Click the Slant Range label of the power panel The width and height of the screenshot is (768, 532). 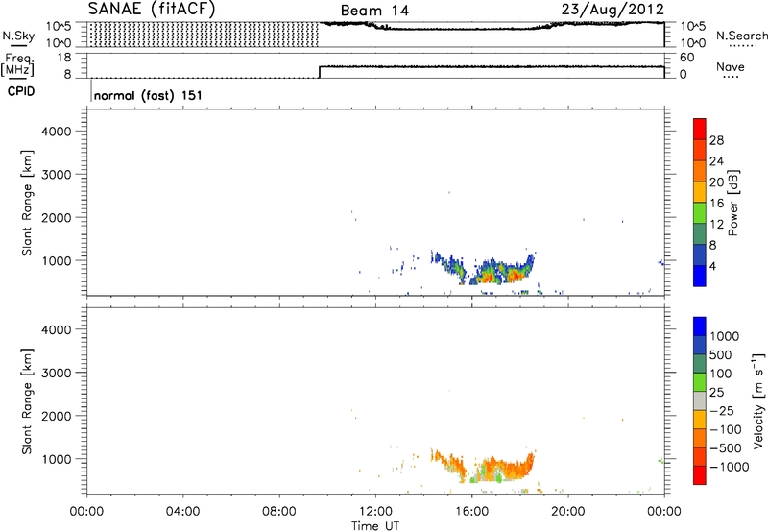pos(27,203)
